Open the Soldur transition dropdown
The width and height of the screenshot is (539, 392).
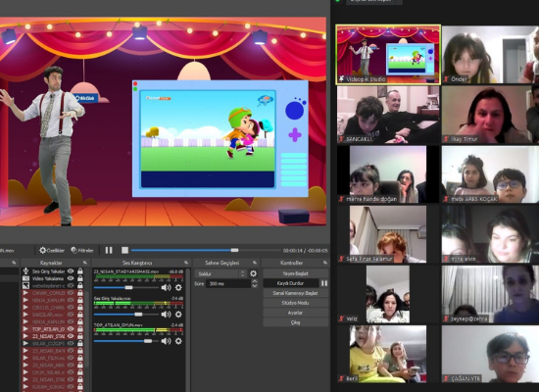coord(220,273)
